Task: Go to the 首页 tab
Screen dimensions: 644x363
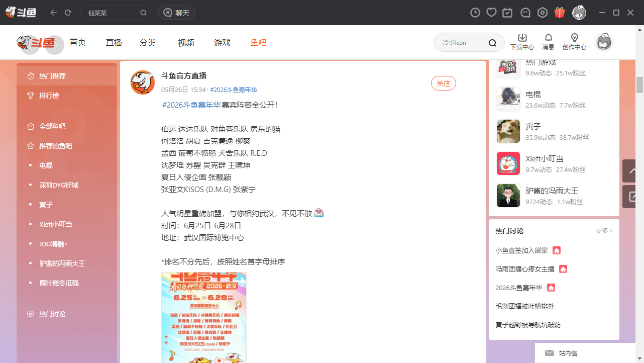Action: [77, 43]
